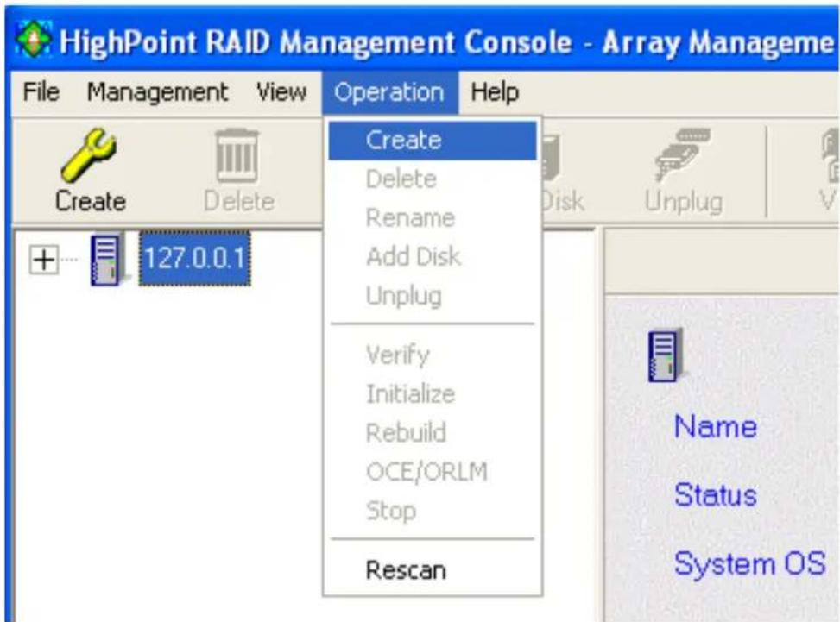The height and width of the screenshot is (622, 840).
Task: Click the Delete trash can toolbar icon
Action: point(237,156)
